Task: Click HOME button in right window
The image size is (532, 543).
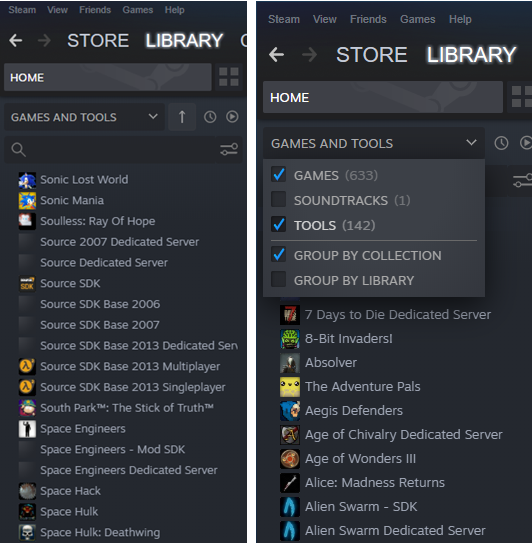Action: click(383, 97)
